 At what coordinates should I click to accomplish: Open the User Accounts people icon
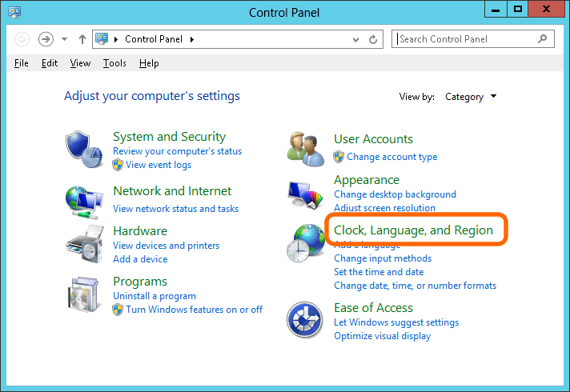(305, 150)
